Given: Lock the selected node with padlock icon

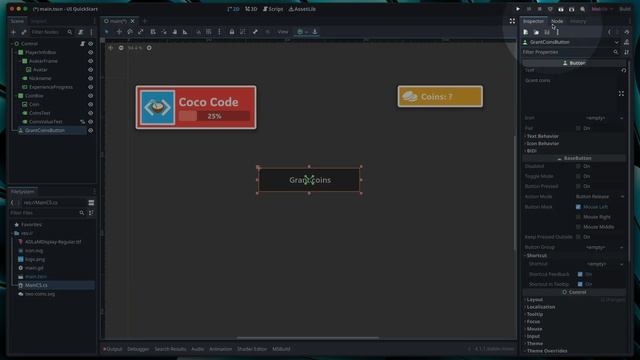Looking at the screenshot, I should (x=232, y=32).
